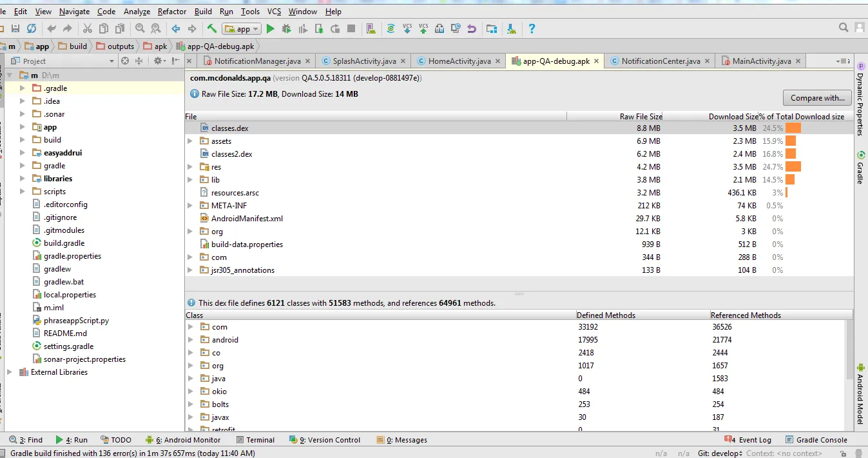Image resolution: width=868 pixels, height=458 pixels.
Task: Click the Replace icon next to Find
Action: tap(156, 28)
